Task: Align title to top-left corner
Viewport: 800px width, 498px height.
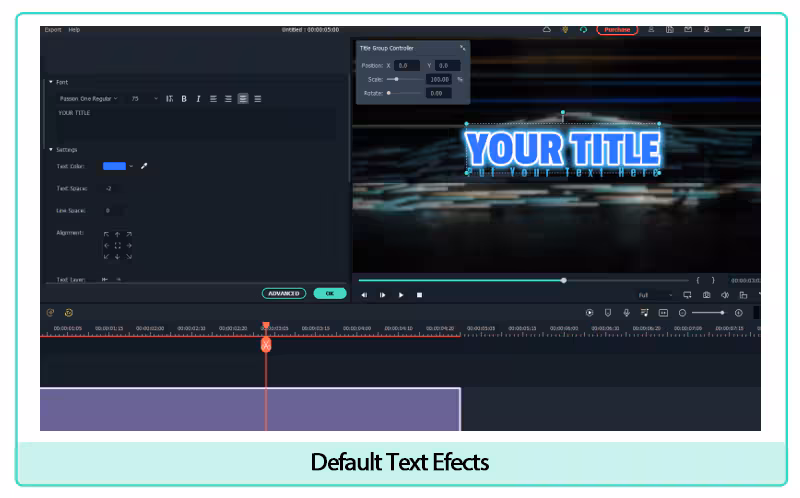Action: 106,234
